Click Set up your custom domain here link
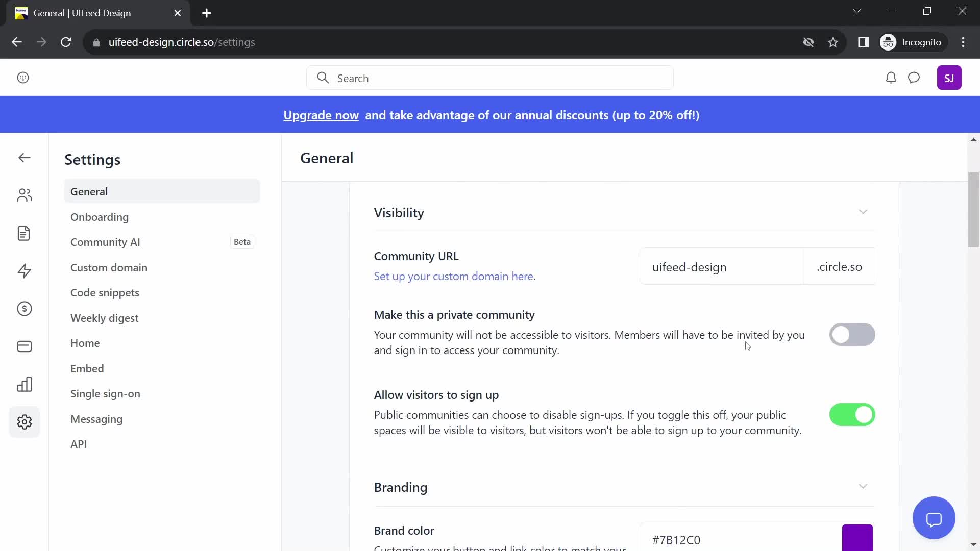Image resolution: width=980 pixels, height=551 pixels. (455, 276)
